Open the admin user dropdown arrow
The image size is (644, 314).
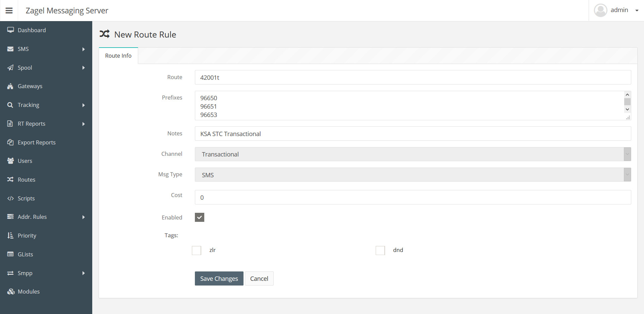(x=637, y=10)
